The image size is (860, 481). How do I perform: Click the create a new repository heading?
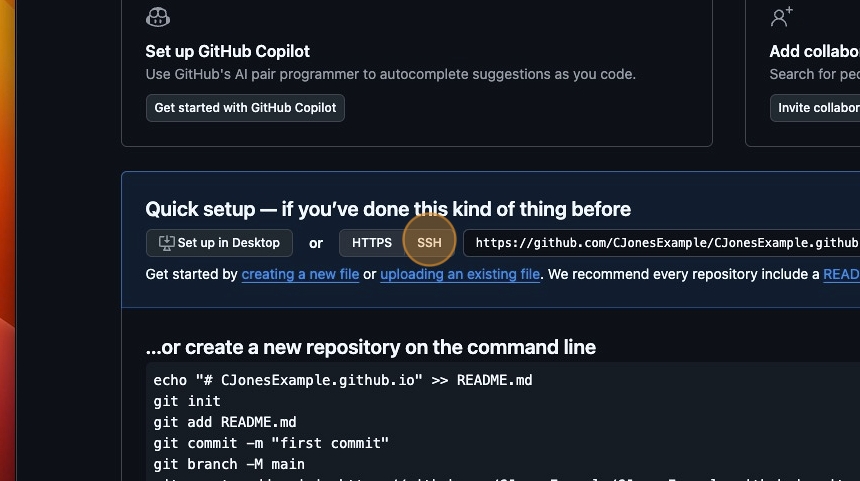[x=371, y=347]
